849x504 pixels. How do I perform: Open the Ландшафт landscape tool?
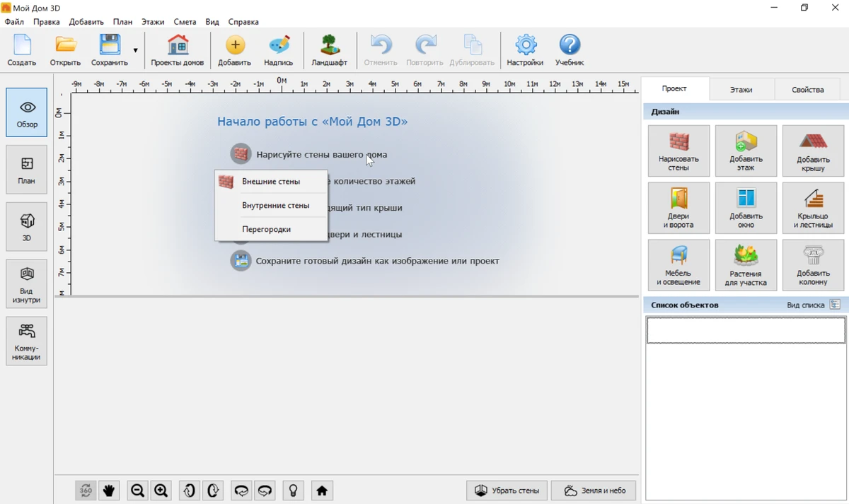coord(330,49)
